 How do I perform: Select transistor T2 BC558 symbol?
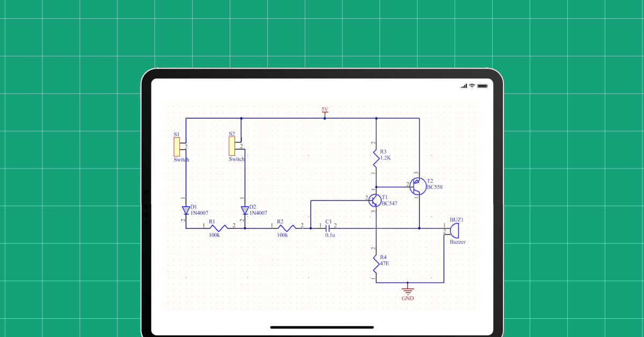(x=418, y=187)
